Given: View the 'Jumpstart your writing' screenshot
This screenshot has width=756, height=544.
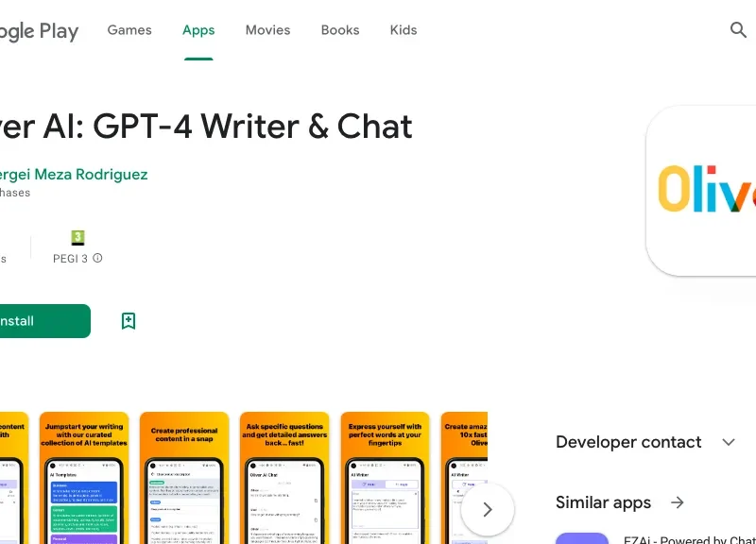Looking at the screenshot, I should pyautogui.click(x=84, y=478).
